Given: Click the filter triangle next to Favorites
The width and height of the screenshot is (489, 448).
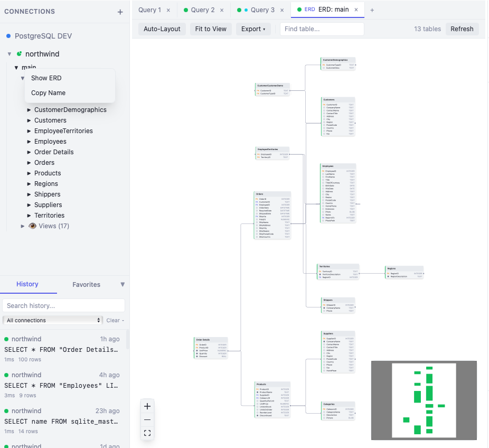Looking at the screenshot, I should point(123,284).
